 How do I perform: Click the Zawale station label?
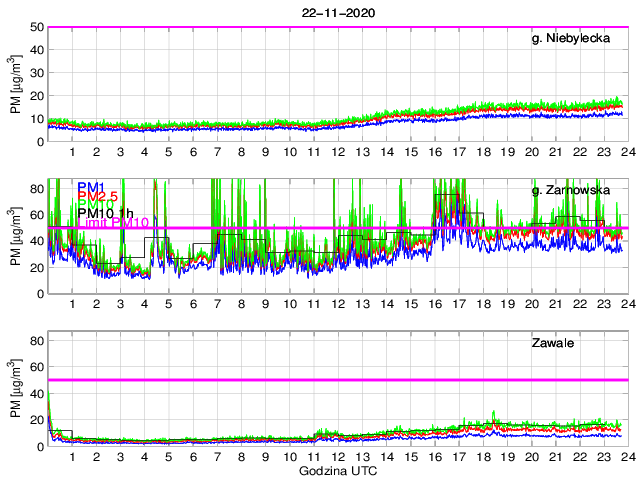551,343
